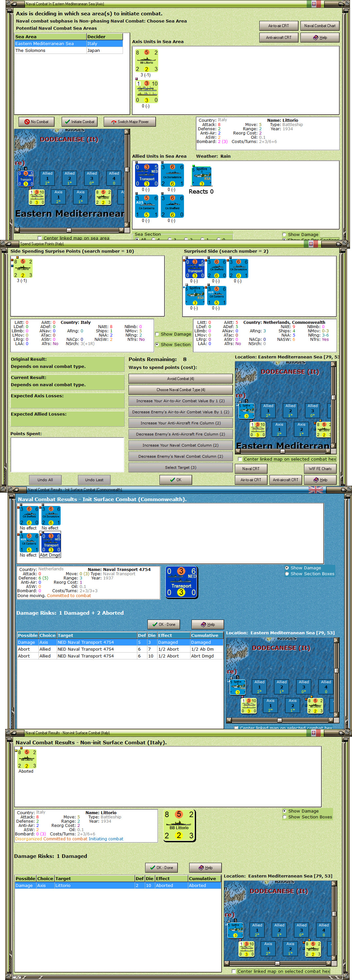Screen dimensions: 352x980
Task: Click Axis section box 2 on Naval Combat map
Action: (81, 197)
